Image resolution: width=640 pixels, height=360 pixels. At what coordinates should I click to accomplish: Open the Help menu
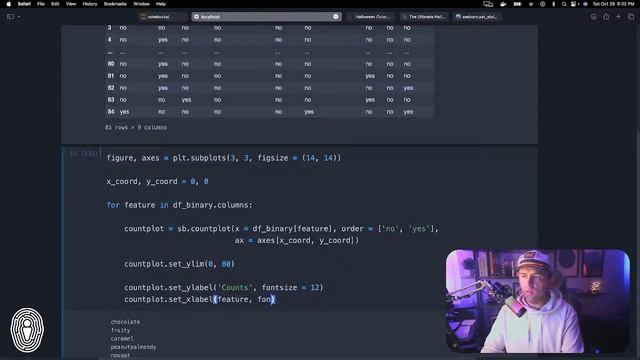161,4
